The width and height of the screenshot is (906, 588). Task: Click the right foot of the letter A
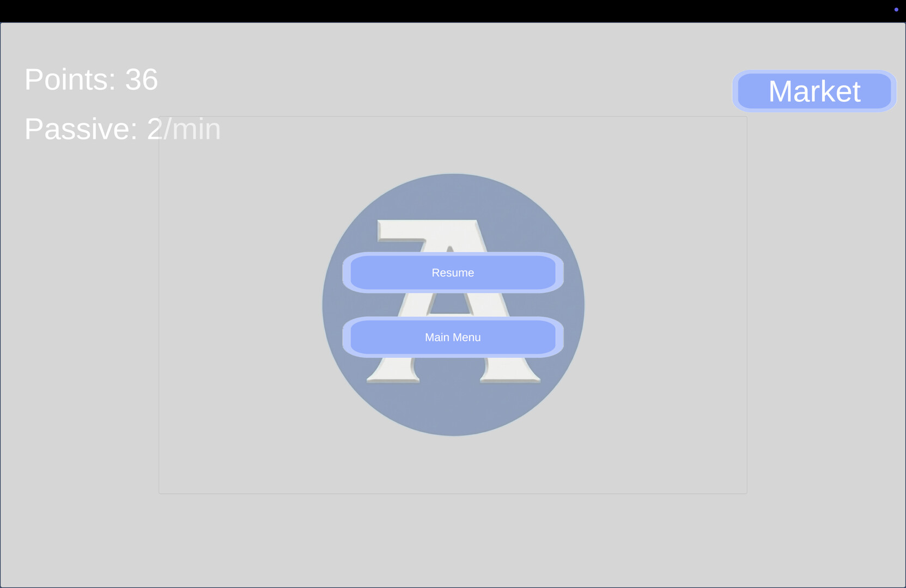pos(510,370)
